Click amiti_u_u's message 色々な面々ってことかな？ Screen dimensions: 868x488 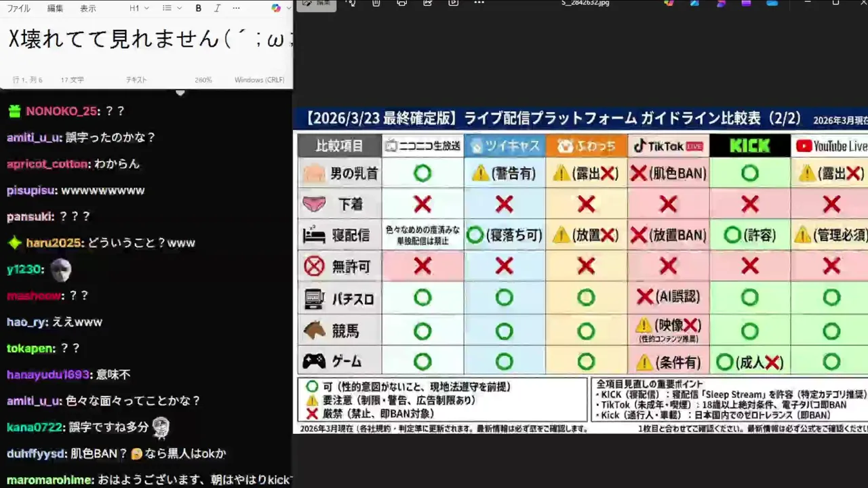click(134, 401)
